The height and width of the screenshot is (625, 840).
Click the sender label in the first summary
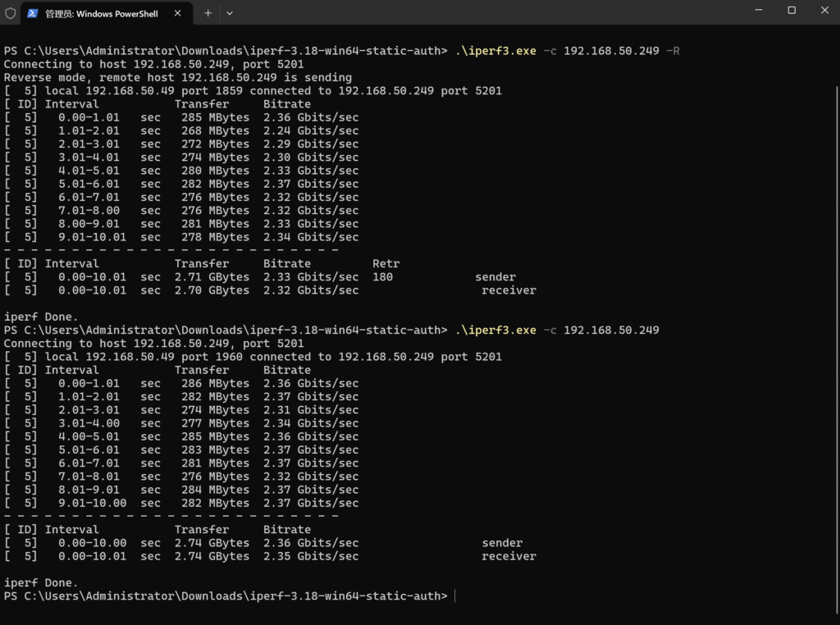pos(495,277)
